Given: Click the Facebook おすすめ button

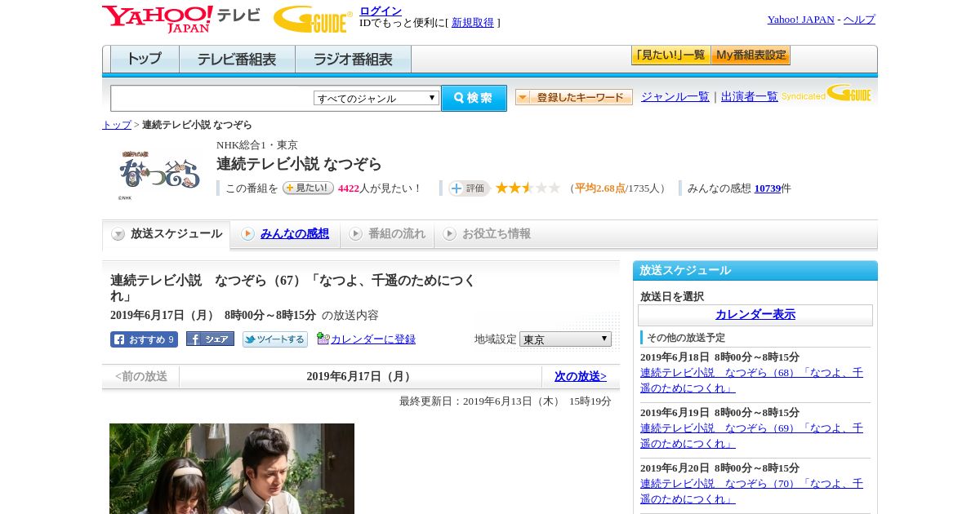Looking at the screenshot, I should [x=144, y=339].
